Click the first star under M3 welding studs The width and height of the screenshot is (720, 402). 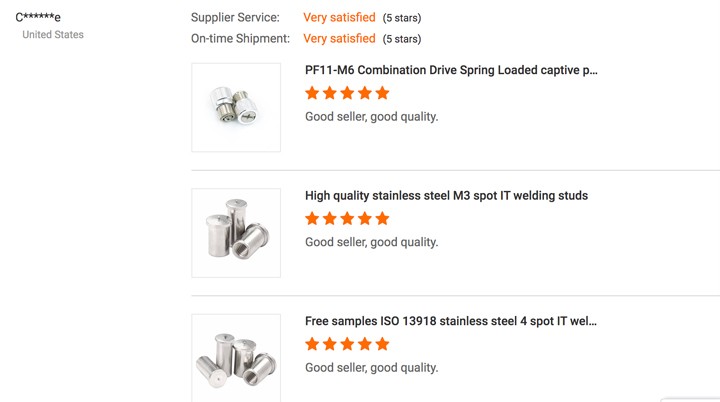coord(312,218)
